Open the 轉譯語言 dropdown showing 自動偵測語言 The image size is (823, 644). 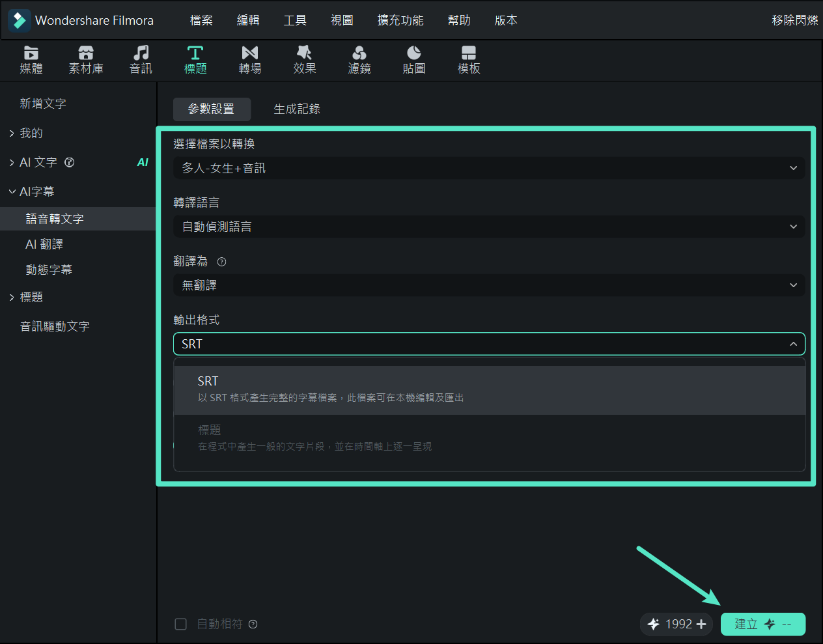coord(489,227)
